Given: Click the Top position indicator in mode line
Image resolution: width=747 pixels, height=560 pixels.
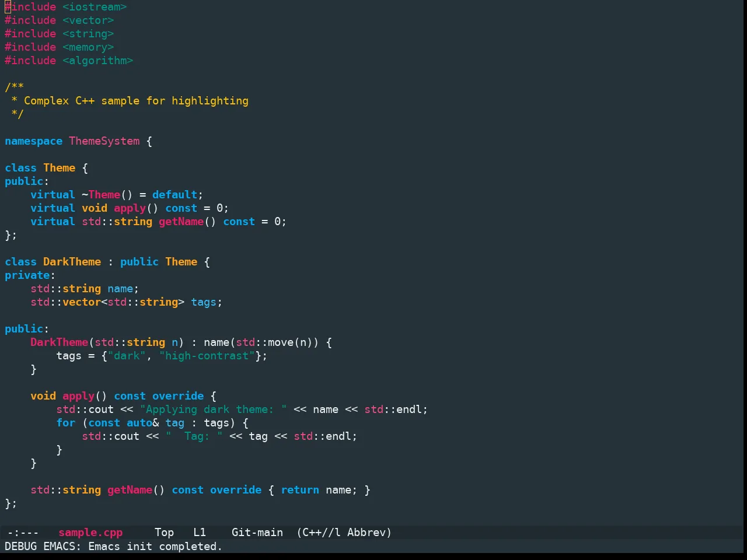Looking at the screenshot, I should tap(165, 533).
